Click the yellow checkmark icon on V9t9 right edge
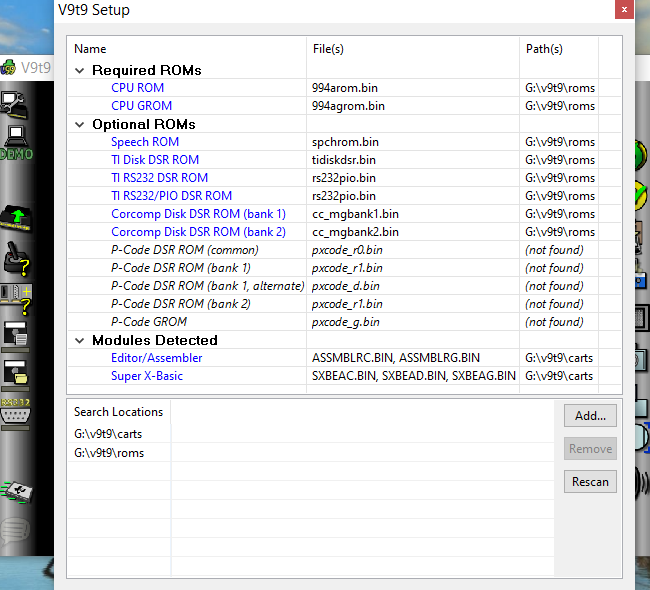The height and width of the screenshot is (590, 650). pyautogui.click(x=641, y=195)
